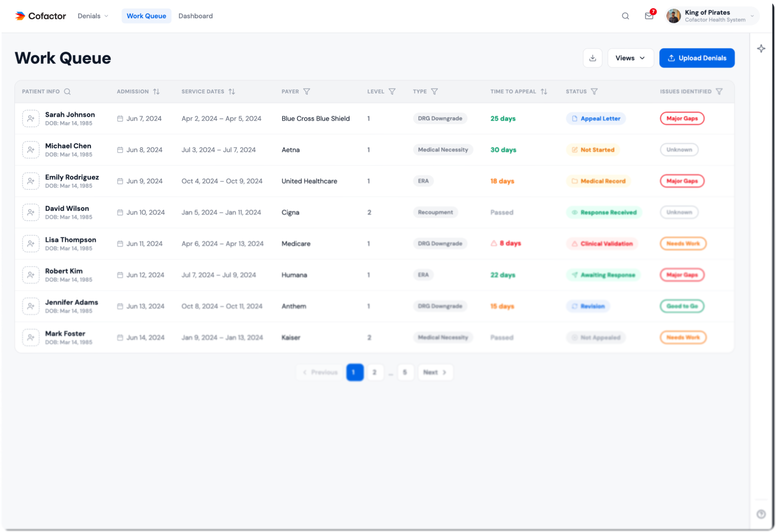Screen dimensions: 776x532
Task: Click the download export icon button
Action: [593, 58]
